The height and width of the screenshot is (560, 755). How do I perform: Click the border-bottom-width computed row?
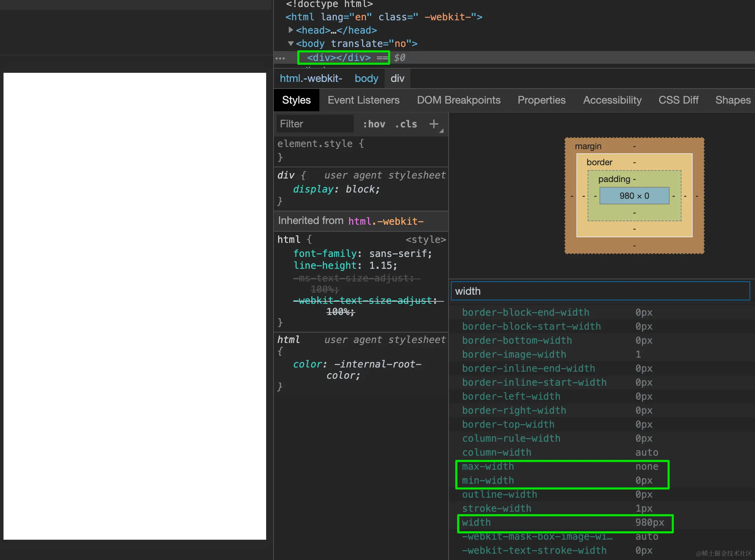(602, 340)
